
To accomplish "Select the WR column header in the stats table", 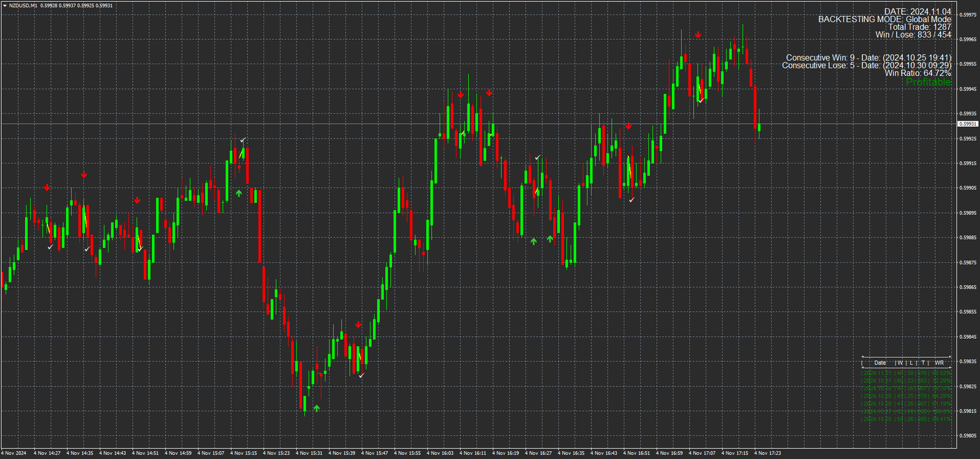I will tap(939, 363).
